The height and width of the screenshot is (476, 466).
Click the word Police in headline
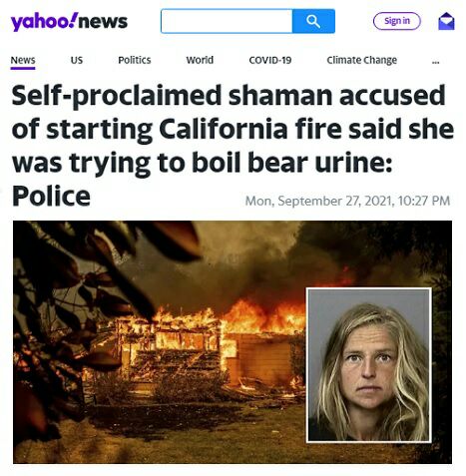click(51, 197)
